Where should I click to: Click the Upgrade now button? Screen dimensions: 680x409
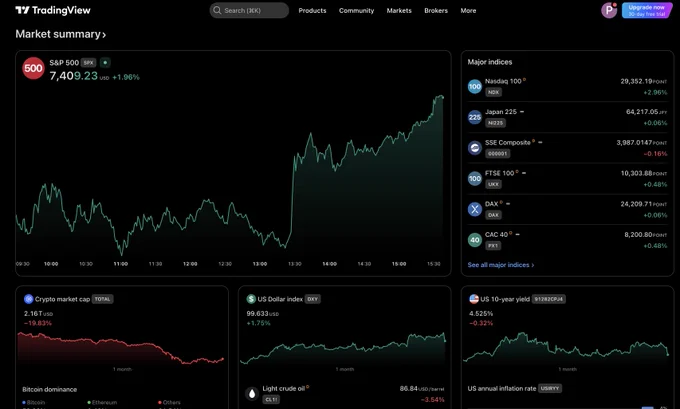click(x=646, y=10)
